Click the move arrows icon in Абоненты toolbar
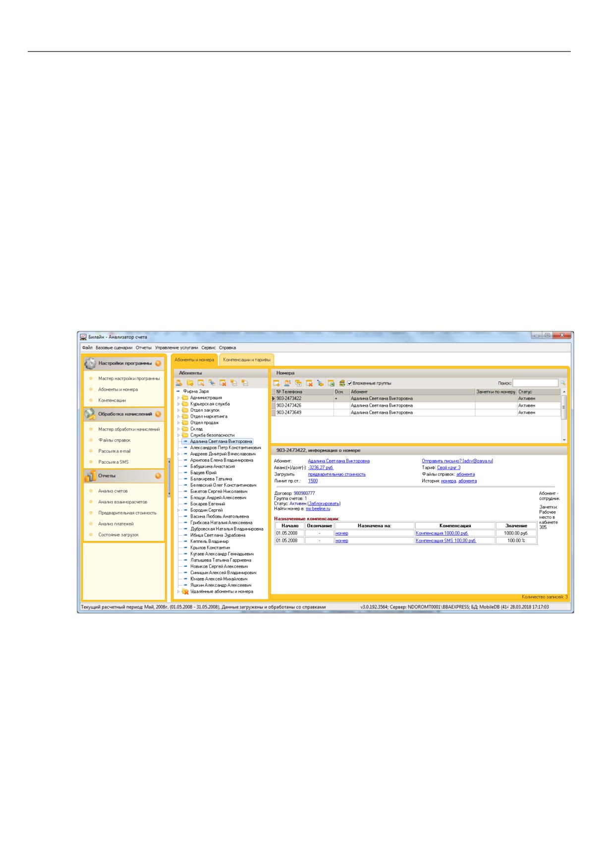 tap(212, 383)
